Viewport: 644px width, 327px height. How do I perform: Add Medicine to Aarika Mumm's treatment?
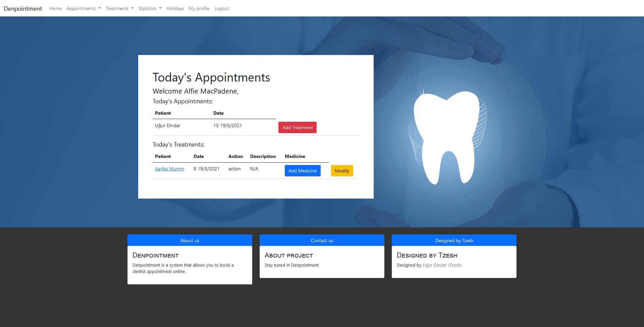click(303, 171)
